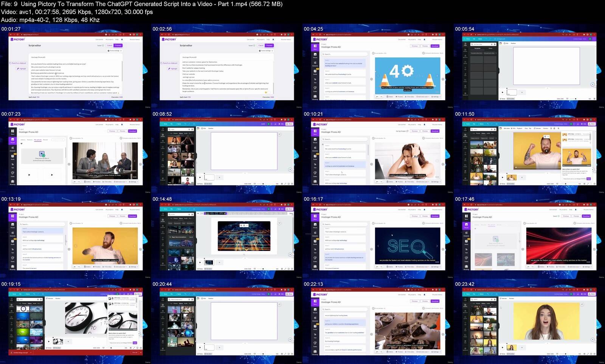This screenshot has width=605, height=364.
Task: Play Canva timeline in the 00:20:44 frame
Action: point(200,347)
